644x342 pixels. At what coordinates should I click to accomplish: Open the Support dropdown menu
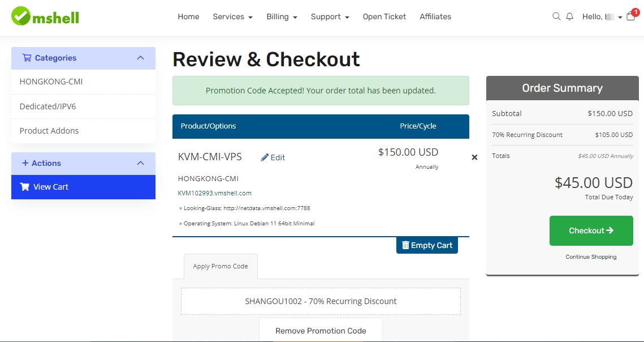[330, 17]
